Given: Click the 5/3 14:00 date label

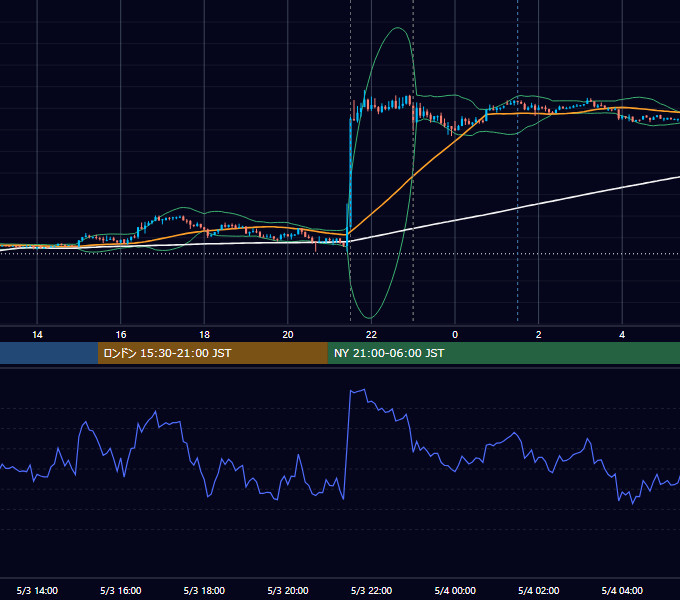Looking at the screenshot, I should [37, 590].
